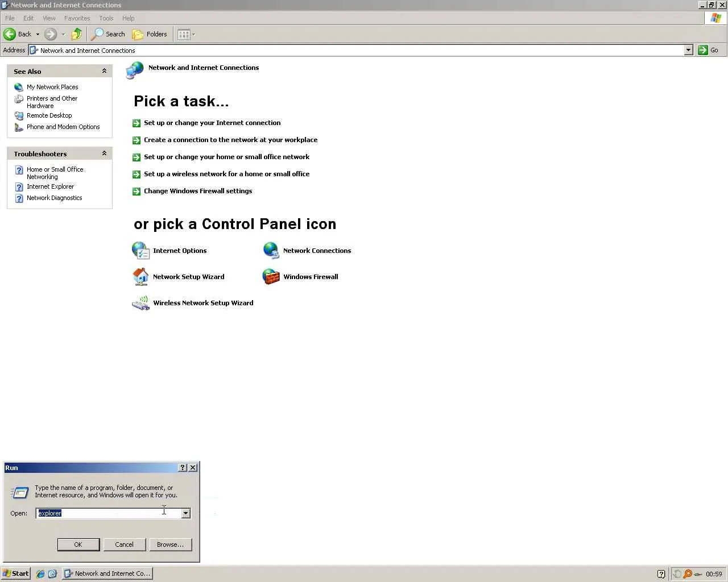Open the Help menu
Screen dimensions: 728x582
(129, 18)
